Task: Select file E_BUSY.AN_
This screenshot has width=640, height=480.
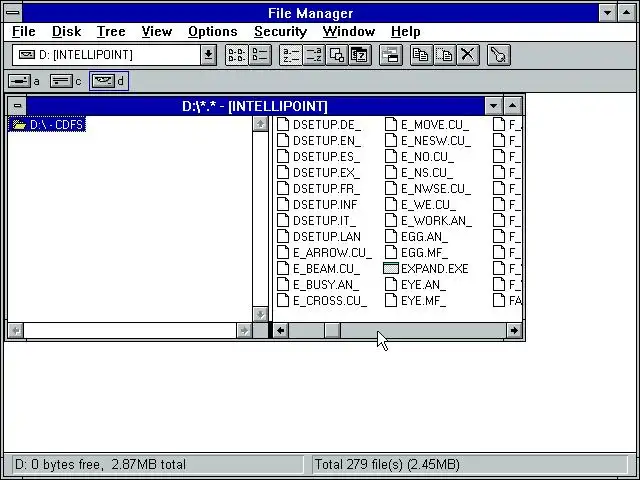Action: click(318, 284)
